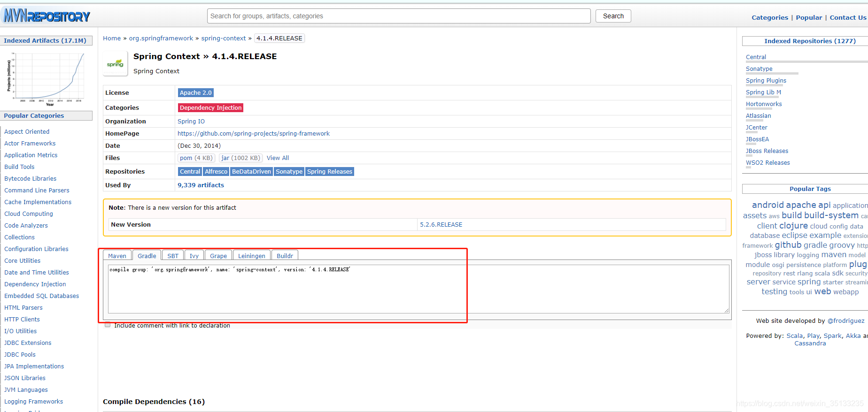Click the MVNRepository logo
Viewport: 868px width, 412px height.
[46, 16]
